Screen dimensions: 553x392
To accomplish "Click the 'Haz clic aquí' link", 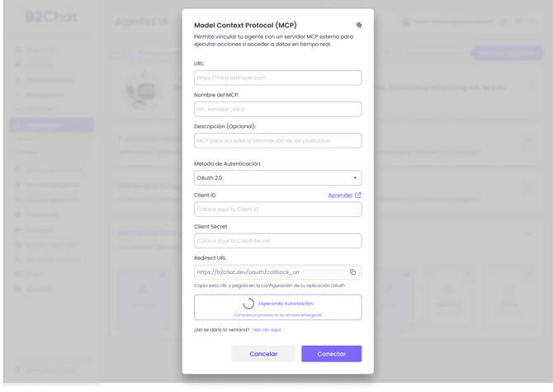I will pyautogui.click(x=267, y=330).
